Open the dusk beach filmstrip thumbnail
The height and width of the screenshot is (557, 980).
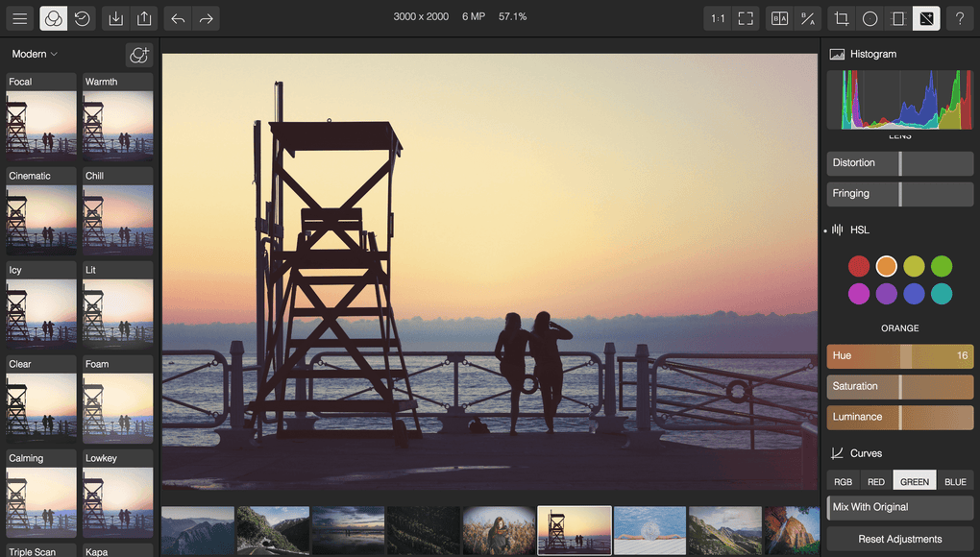tap(348, 530)
